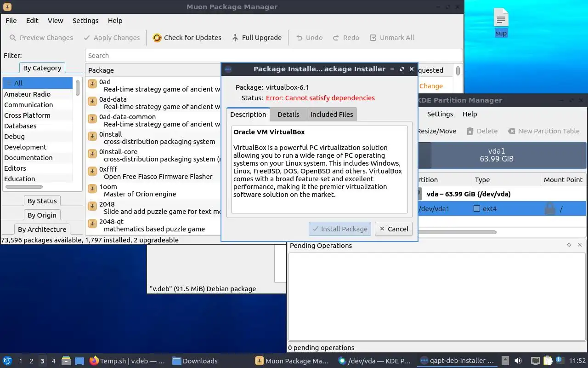
Task: Select the By Origin filter tab
Action: pyautogui.click(x=42, y=215)
